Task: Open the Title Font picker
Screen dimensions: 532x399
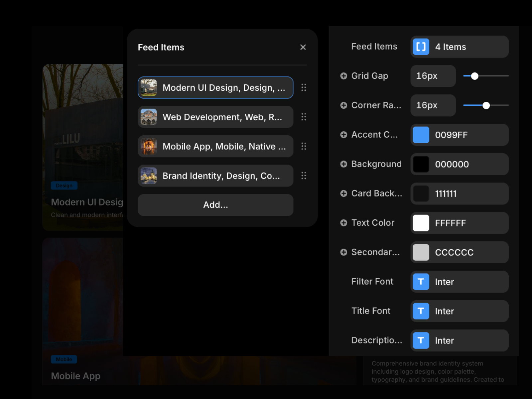Action: click(459, 311)
